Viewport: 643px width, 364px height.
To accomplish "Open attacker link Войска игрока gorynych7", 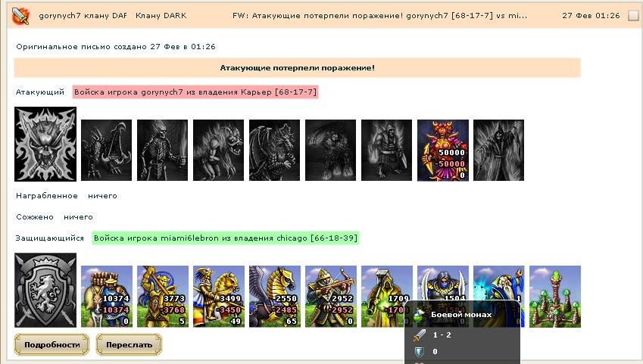I will click(x=195, y=92).
